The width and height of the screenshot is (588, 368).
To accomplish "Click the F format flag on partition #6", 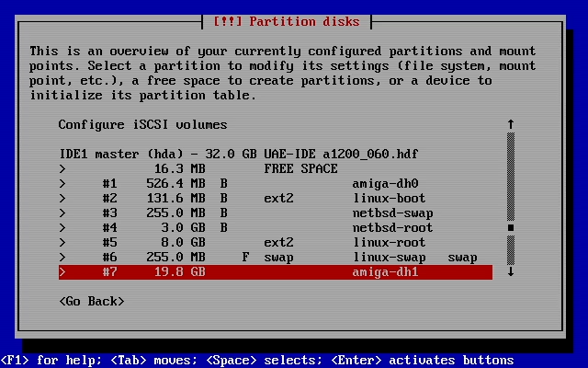I will click(x=245, y=258).
